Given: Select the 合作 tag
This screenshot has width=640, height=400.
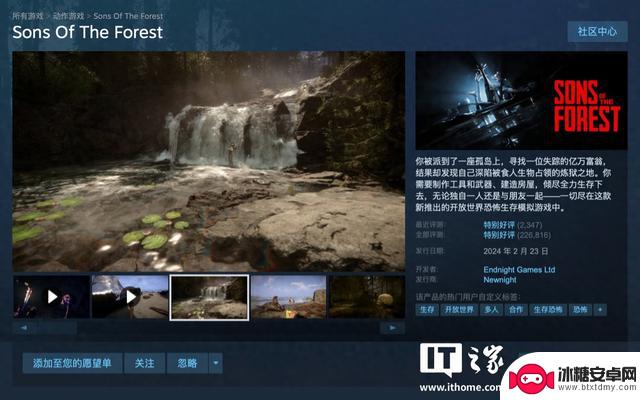Looking at the screenshot, I should (x=516, y=310).
